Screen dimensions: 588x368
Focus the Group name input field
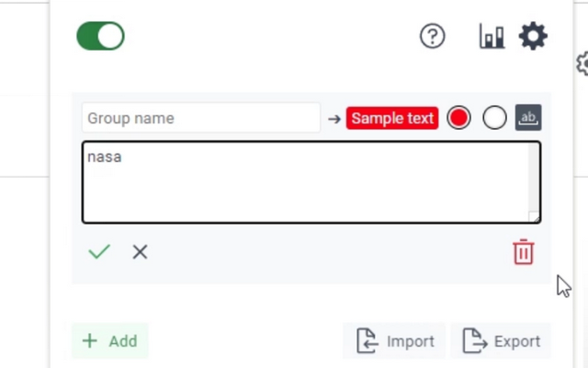pos(201,119)
